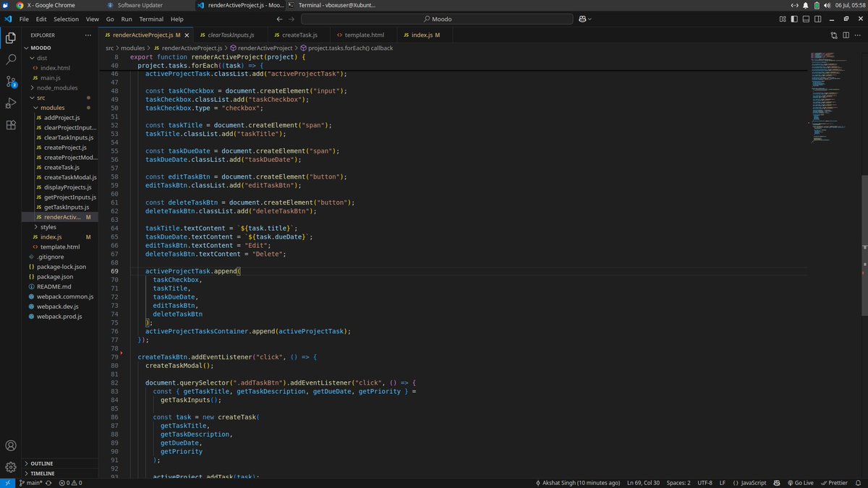The width and height of the screenshot is (868, 488).
Task: Open the File menu
Action: pyautogui.click(x=25, y=19)
